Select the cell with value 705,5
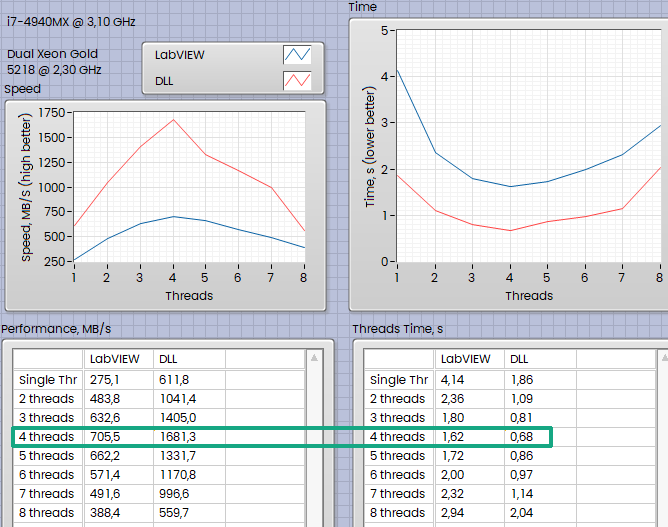This screenshot has width=668, height=527. click(118, 437)
